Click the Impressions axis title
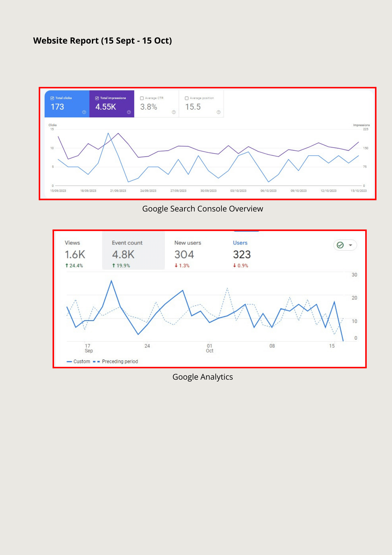The width and height of the screenshot is (392, 555). 361,125
